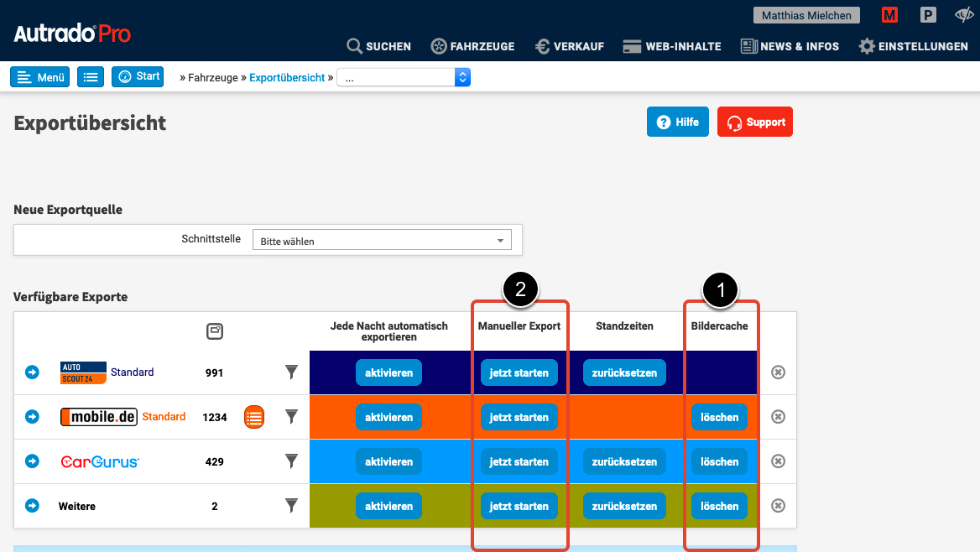Click blue arrow icon for Weitere row

(x=32, y=506)
